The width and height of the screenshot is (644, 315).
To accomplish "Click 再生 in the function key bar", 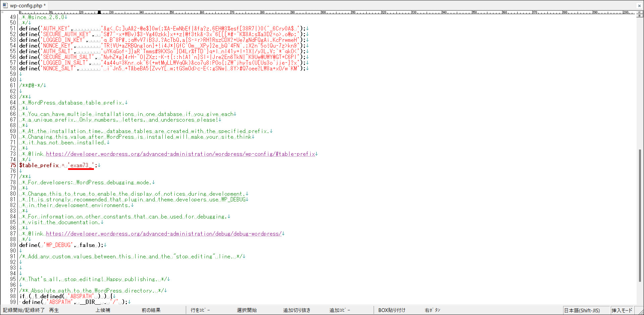I will (54, 310).
